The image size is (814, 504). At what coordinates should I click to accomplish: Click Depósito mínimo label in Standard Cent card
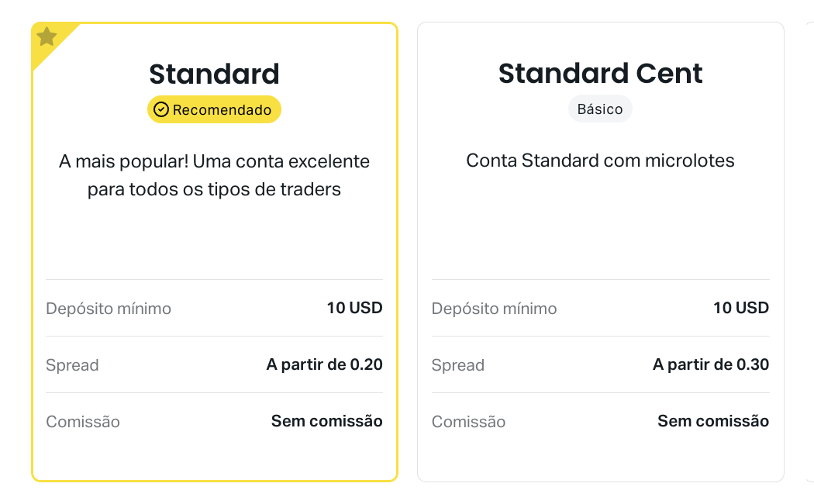point(495,309)
